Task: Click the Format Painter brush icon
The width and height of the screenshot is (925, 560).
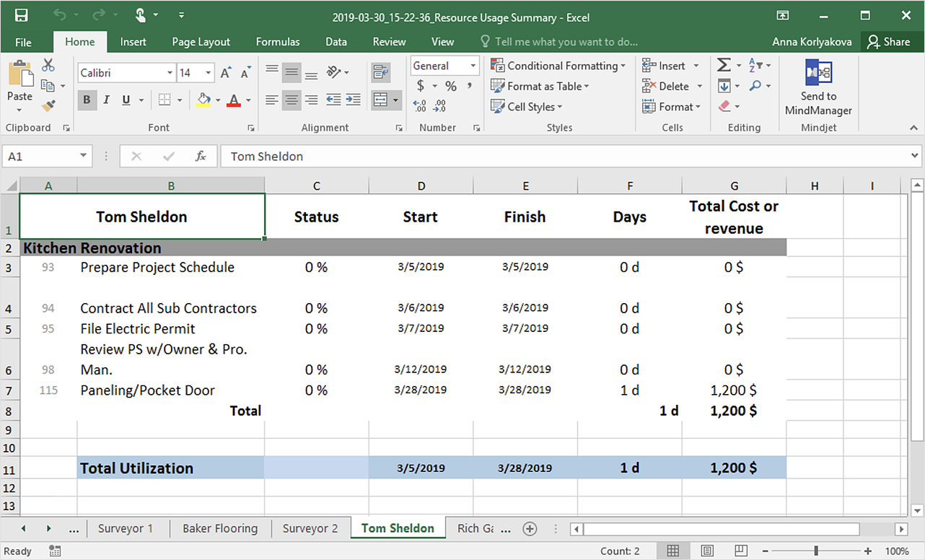Action: click(x=48, y=106)
